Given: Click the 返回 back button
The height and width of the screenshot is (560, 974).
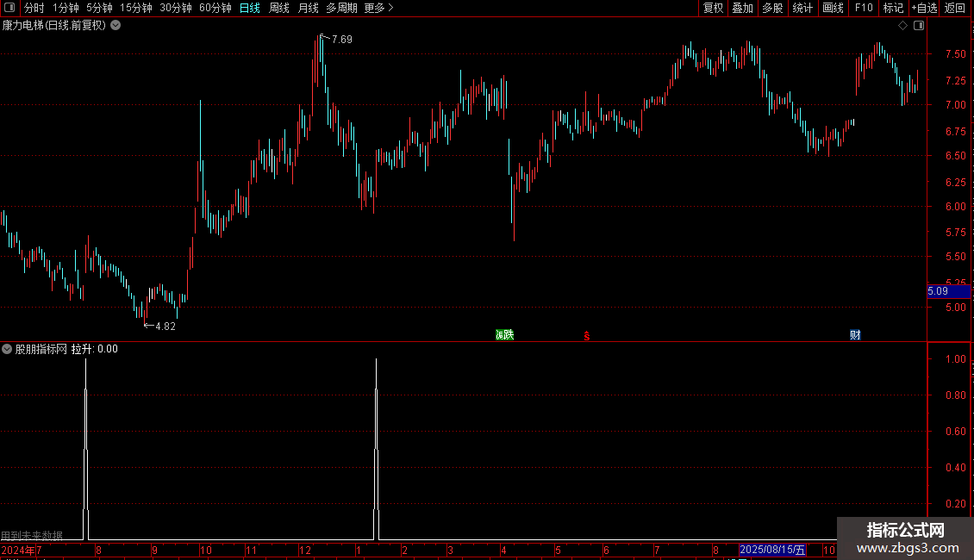Looking at the screenshot, I should 955,8.
